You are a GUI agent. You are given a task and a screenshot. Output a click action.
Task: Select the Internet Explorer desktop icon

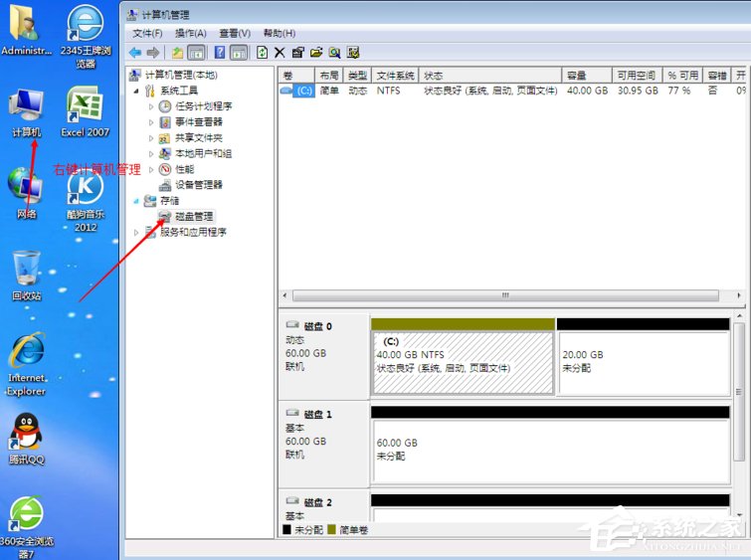pos(27,364)
